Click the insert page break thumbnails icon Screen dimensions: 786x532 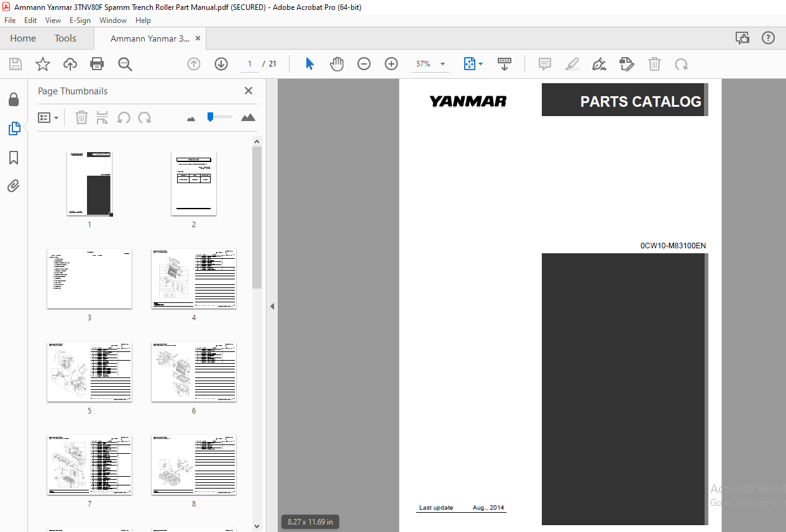pyautogui.click(x=103, y=117)
